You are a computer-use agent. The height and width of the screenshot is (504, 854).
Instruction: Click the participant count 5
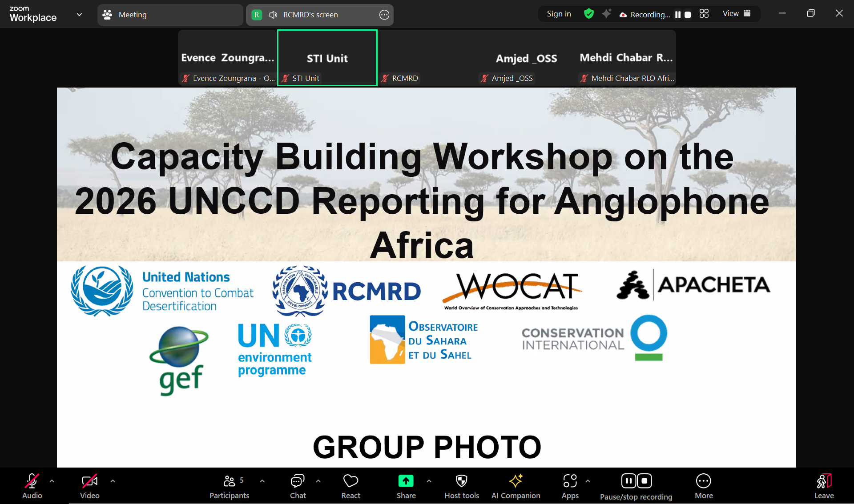242,480
